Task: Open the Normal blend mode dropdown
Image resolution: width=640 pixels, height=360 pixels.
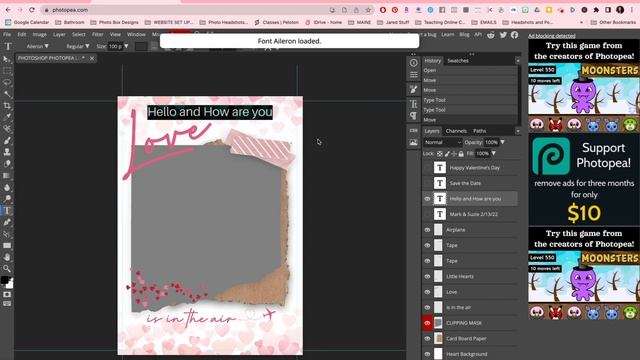Action: coord(442,142)
